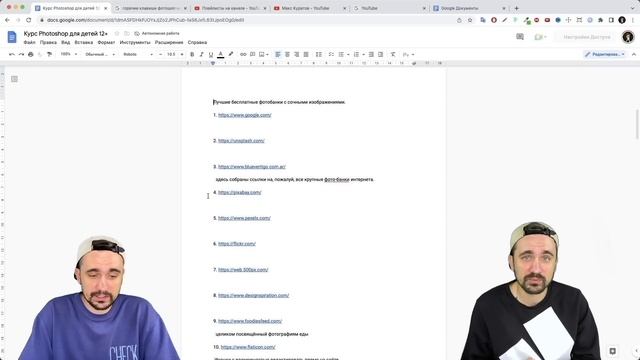Open line and paragraph spacing

tap(319, 54)
